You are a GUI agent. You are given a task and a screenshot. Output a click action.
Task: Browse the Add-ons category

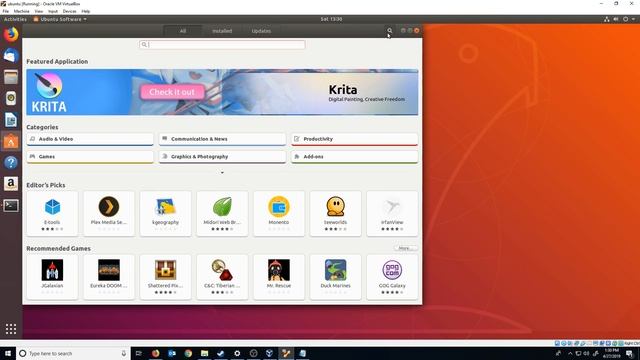tap(355, 157)
